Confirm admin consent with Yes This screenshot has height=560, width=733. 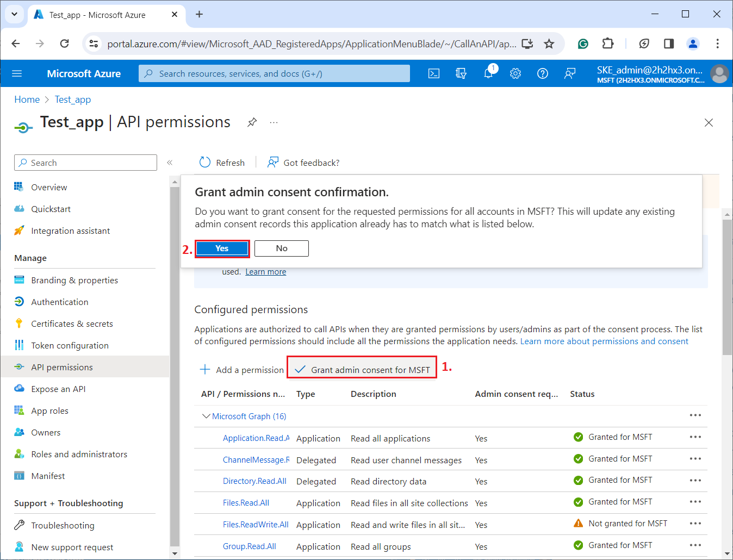tap(222, 248)
